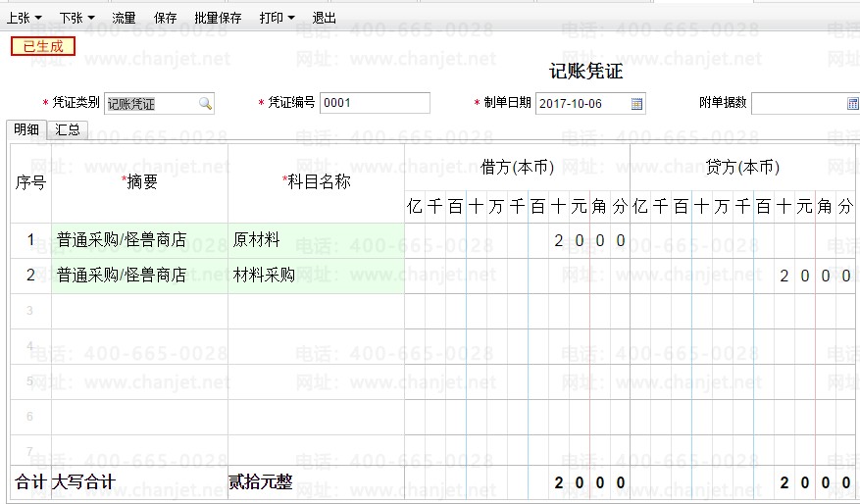860x504 pixels.
Task: Select the 明细 tab
Action: [26, 129]
